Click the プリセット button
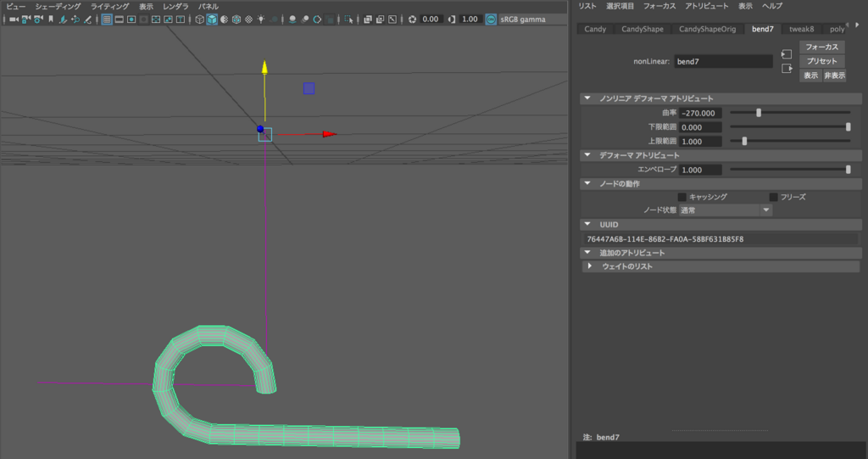Image resolution: width=868 pixels, height=459 pixels. [x=821, y=61]
